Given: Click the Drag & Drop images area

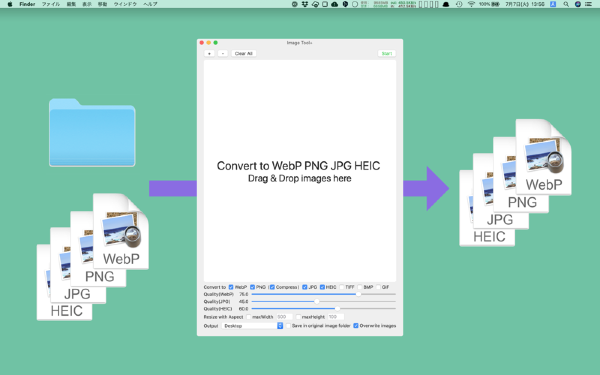Looking at the screenshot, I should click(300, 171).
